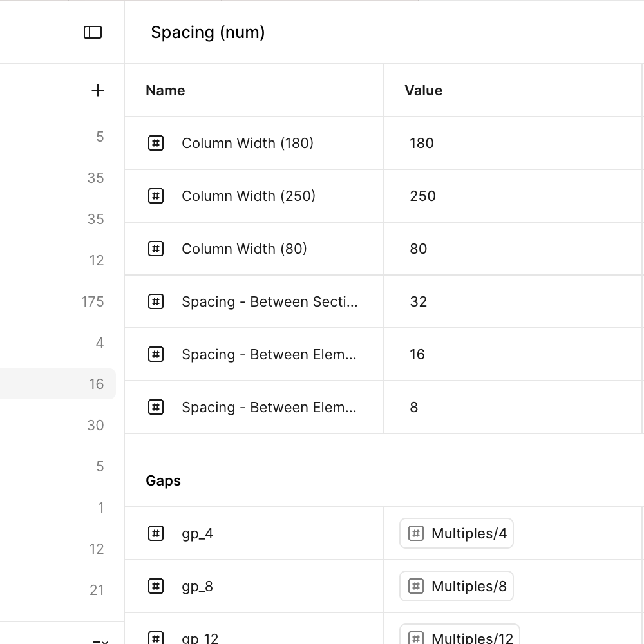The height and width of the screenshot is (644, 644).
Task: Click number icon beside Column Width (80)
Action: (x=156, y=249)
